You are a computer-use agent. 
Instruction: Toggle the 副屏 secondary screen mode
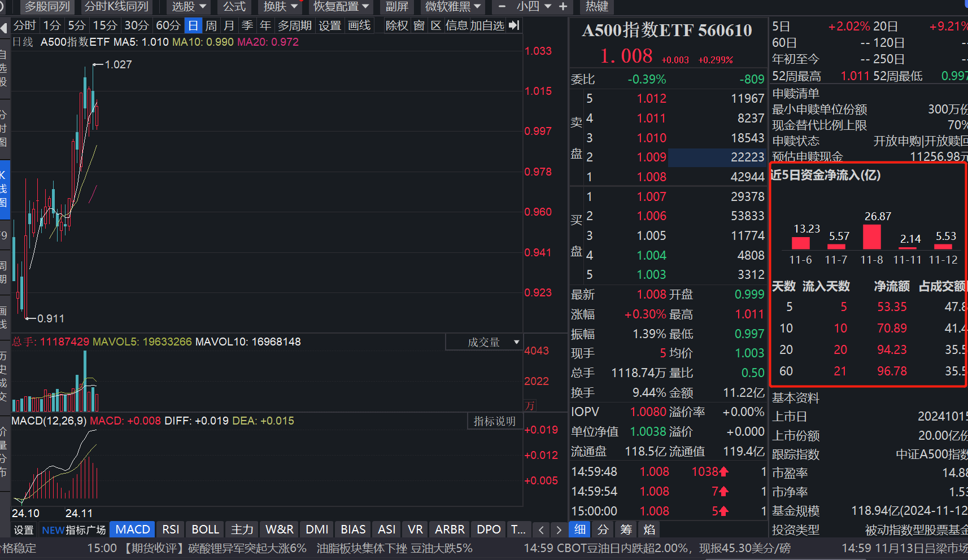[x=397, y=7]
